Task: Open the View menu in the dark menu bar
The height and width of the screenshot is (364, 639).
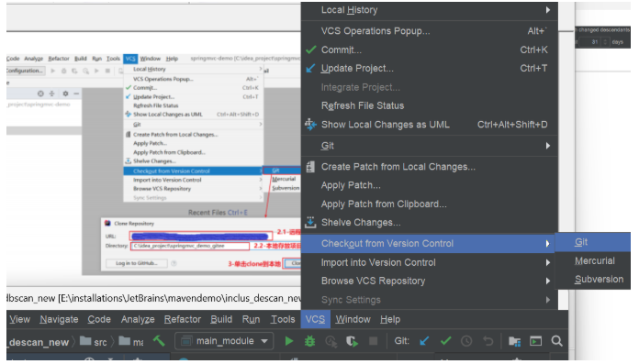Action: coord(19,319)
